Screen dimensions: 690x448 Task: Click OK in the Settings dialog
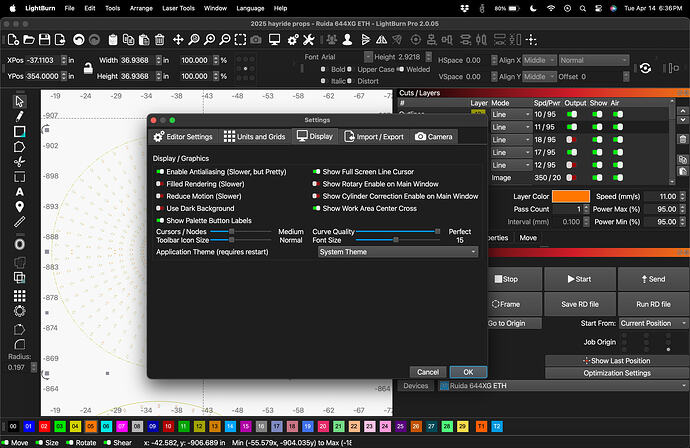[x=468, y=372]
